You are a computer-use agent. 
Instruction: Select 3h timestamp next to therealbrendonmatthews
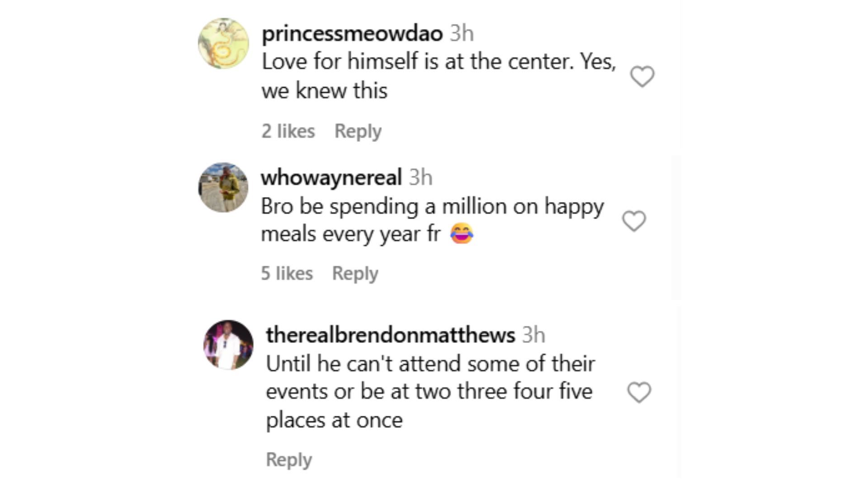click(533, 335)
